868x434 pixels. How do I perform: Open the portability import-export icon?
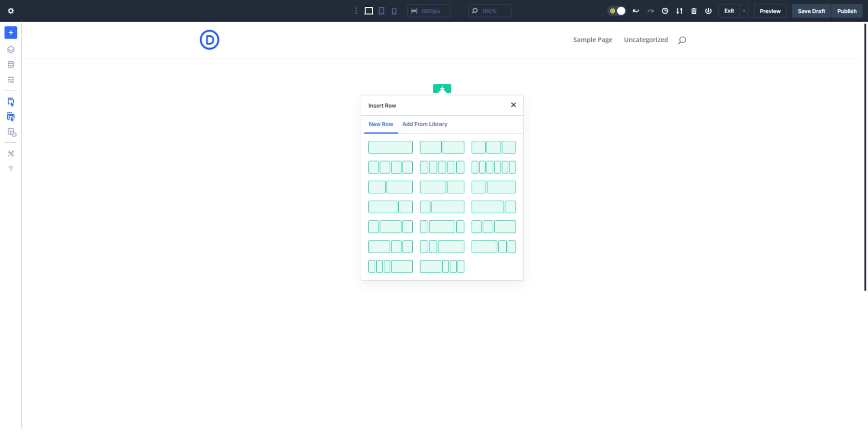[x=679, y=11]
